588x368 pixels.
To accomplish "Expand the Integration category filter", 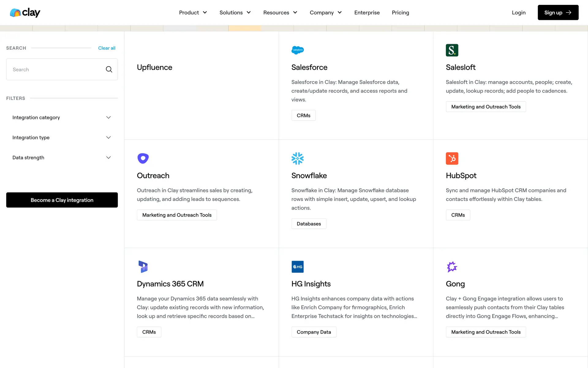I will point(62,117).
